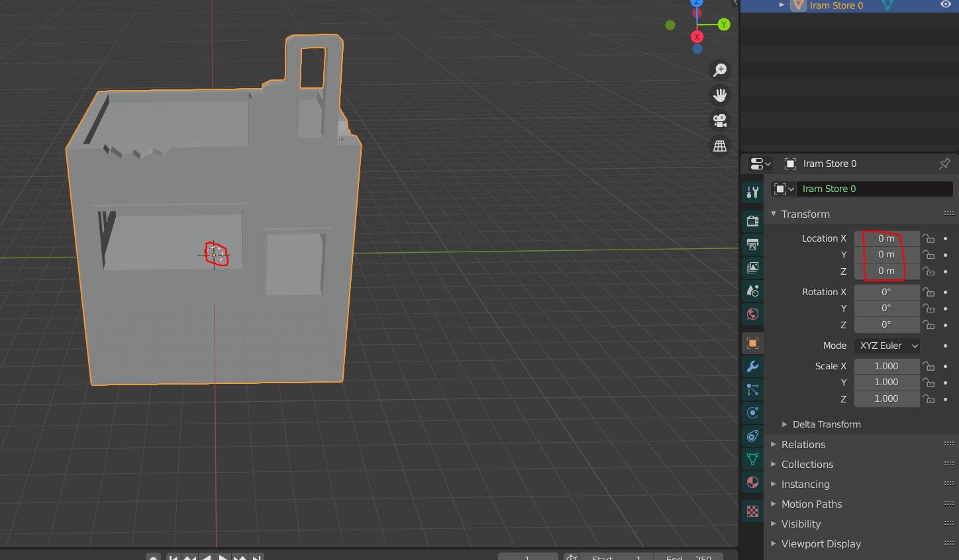Click the Iram Store 0 object name field
The height and width of the screenshot is (560, 959).
pos(874,189)
